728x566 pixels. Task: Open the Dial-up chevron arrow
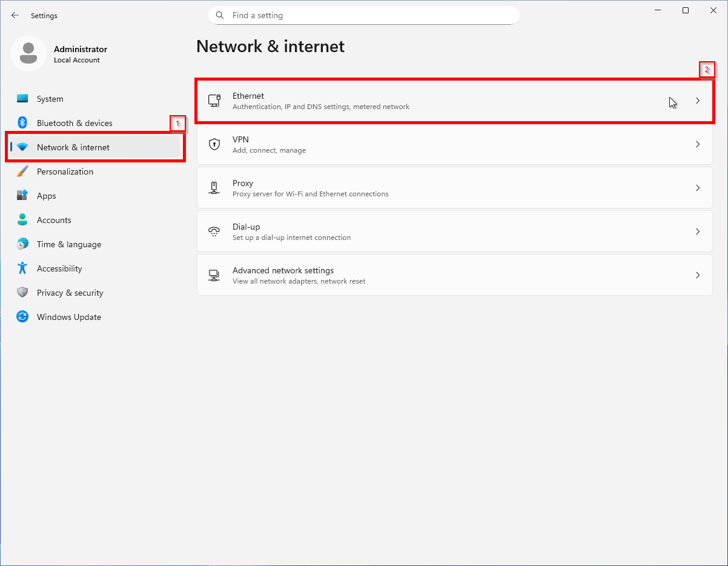(x=698, y=231)
